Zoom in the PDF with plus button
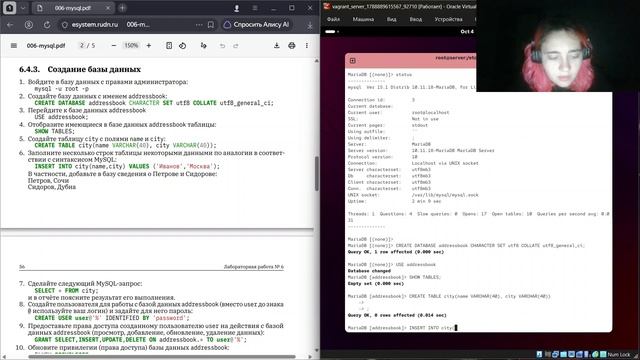 [149, 45]
